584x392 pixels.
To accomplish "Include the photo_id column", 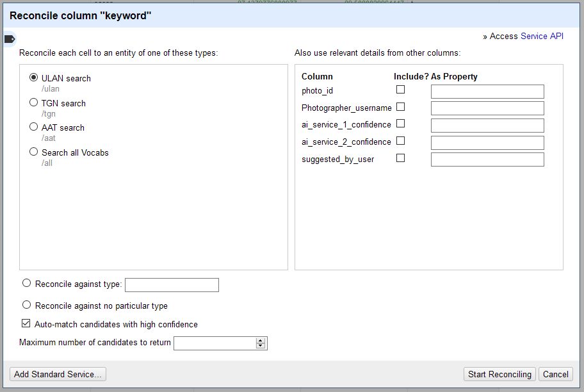I will [x=400, y=90].
